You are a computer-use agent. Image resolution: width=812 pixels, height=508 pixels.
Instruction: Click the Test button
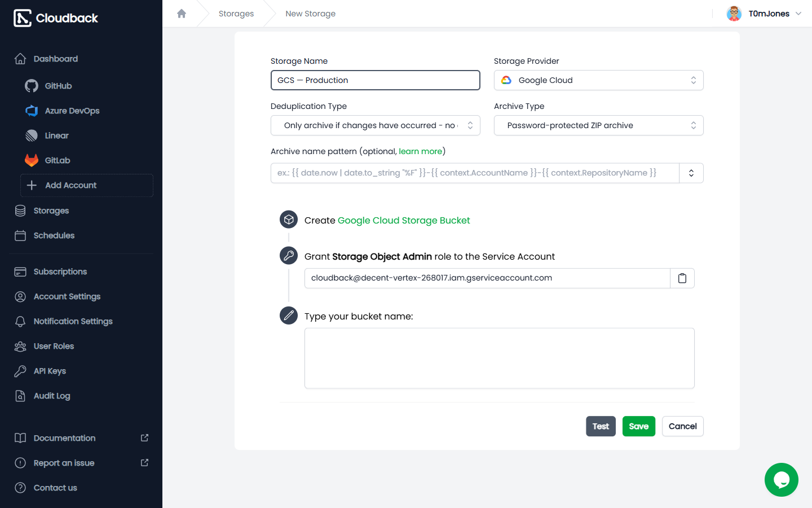point(601,426)
